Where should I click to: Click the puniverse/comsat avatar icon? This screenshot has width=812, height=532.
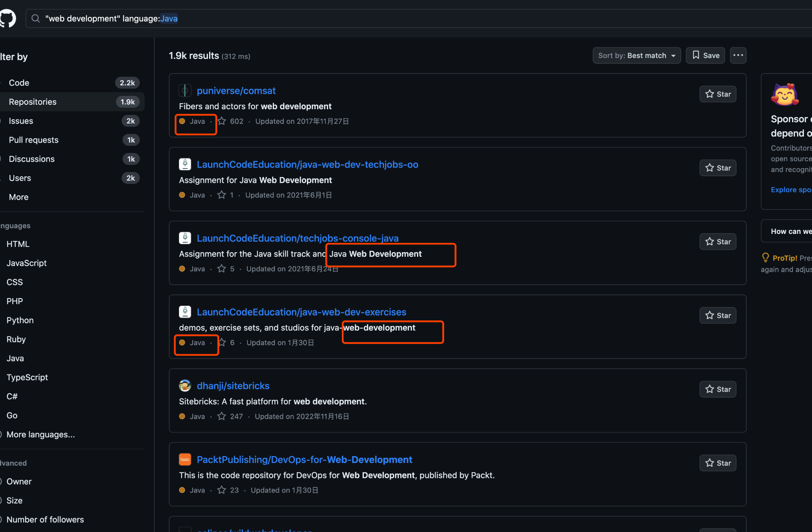(x=185, y=91)
